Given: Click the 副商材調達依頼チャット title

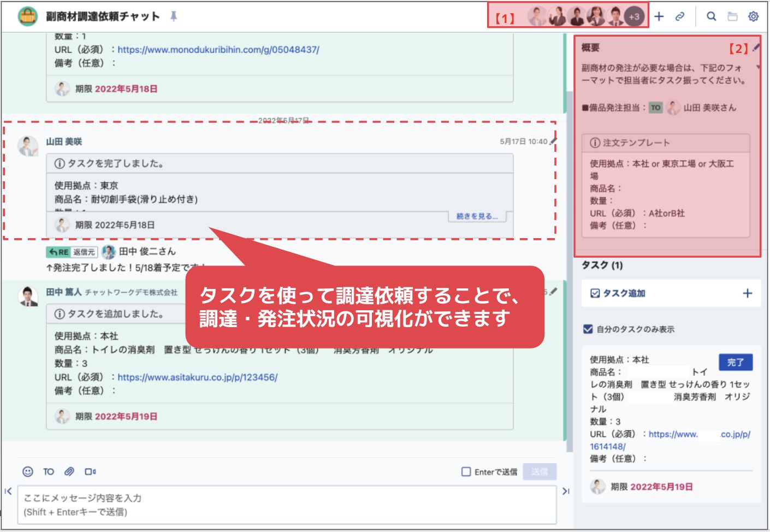Looking at the screenshot, I should coord(103,16).
